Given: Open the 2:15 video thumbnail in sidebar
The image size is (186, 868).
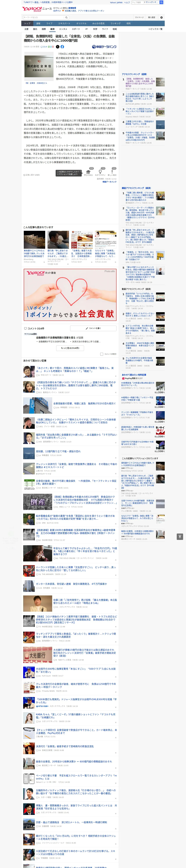Looking at the screenshot, I should (160, 317).
